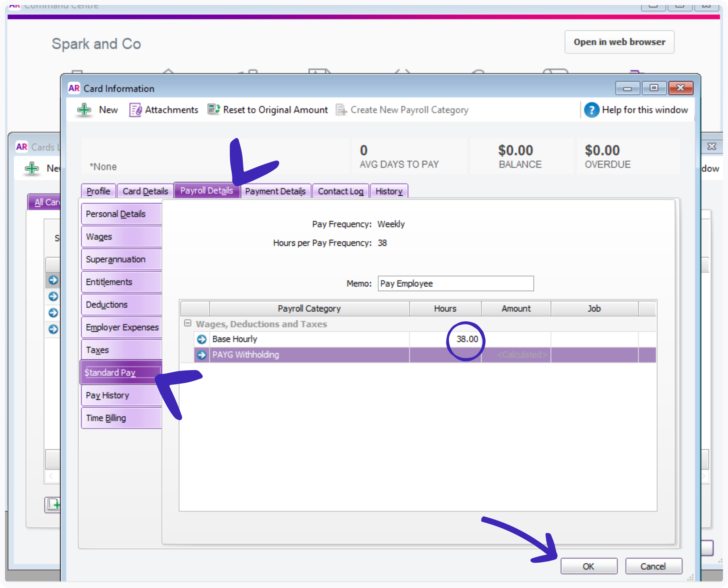Click the Create New Payroll Category icon
Viewport: 728px width, 588px height.
click(341, 110)
